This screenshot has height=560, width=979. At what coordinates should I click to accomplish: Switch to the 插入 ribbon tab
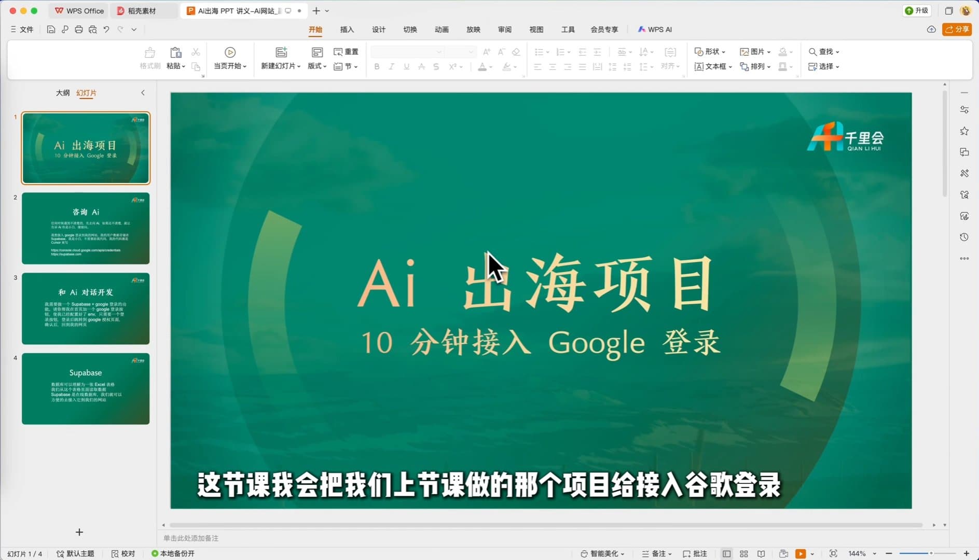(347, 29)
